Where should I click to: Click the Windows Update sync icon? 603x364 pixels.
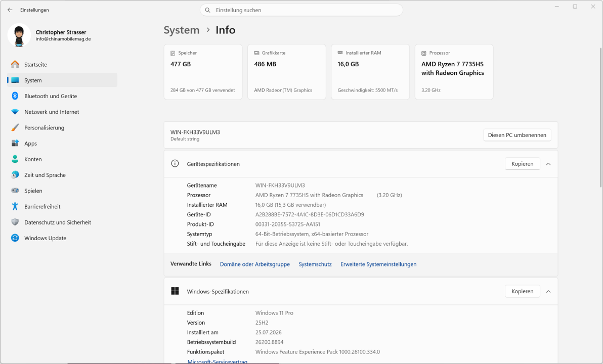click(x=15, y=238)
